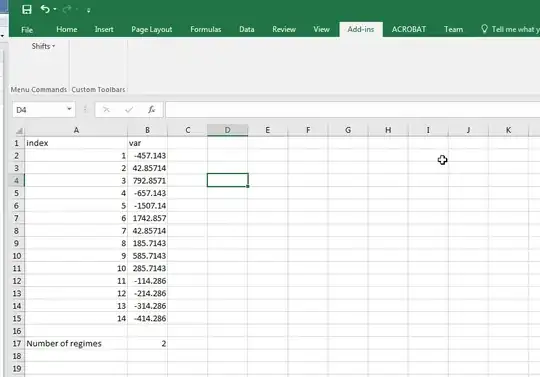Viewport: 540px width, 377px height.
Task: Click the 'var' header cell
Action: point(147,143)
